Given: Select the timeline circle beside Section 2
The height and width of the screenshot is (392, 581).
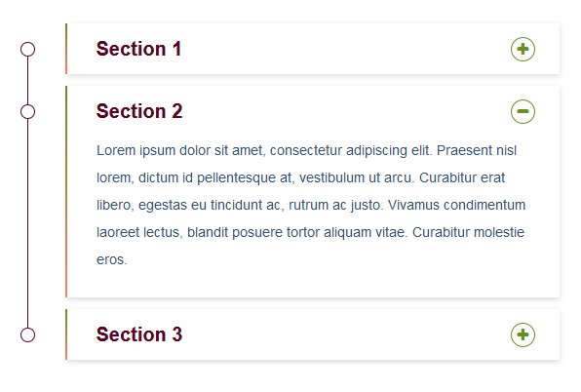Looking at the screenshot, I should [x=28, y=111].
